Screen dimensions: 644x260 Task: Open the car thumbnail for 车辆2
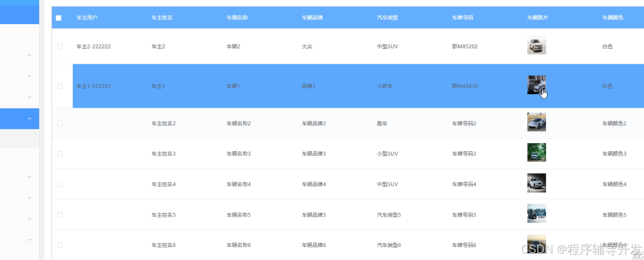(536, 45)
